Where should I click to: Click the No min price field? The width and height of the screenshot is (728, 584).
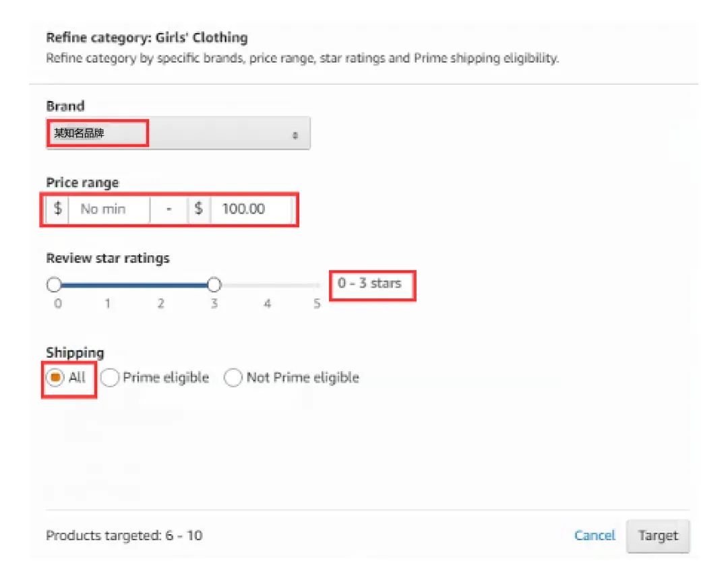tap(108, 209)
